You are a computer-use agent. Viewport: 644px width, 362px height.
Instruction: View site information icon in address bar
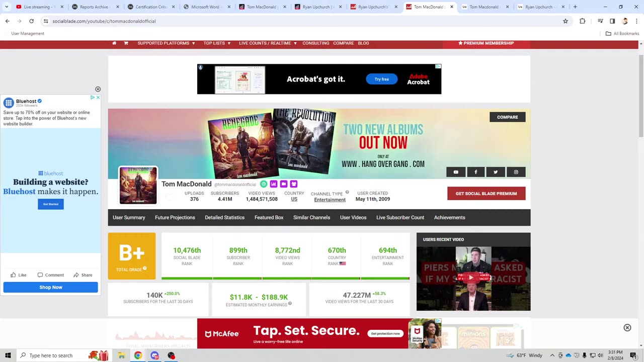click(x=46, y=21)
